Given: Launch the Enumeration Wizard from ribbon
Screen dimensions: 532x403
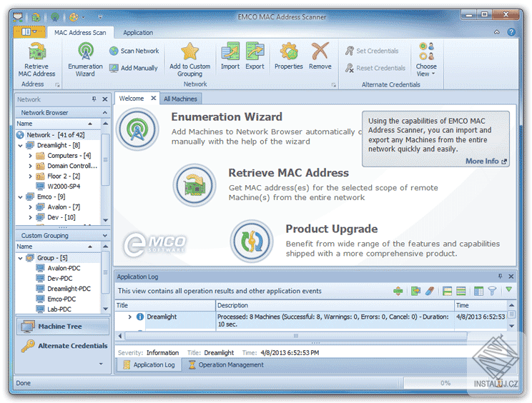Looking at the screenshot, I should pyautogui.click(x=85, y=60).
